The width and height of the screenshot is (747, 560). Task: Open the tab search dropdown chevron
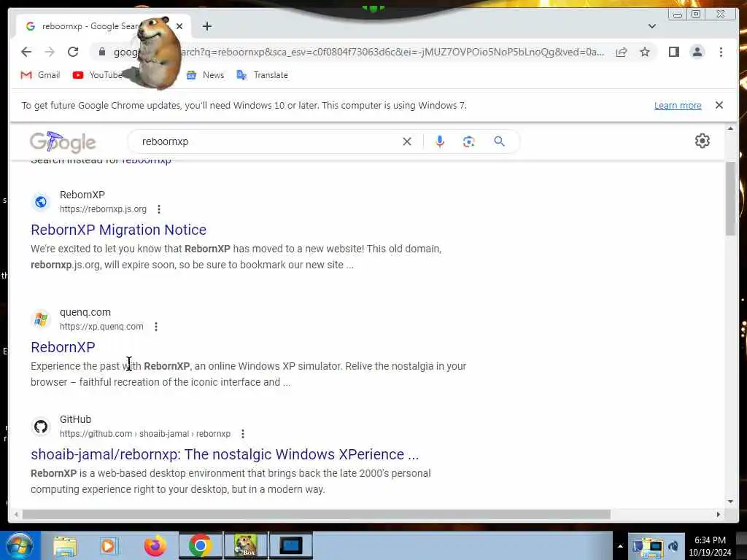pyautogui.click(x=651, y=26)
